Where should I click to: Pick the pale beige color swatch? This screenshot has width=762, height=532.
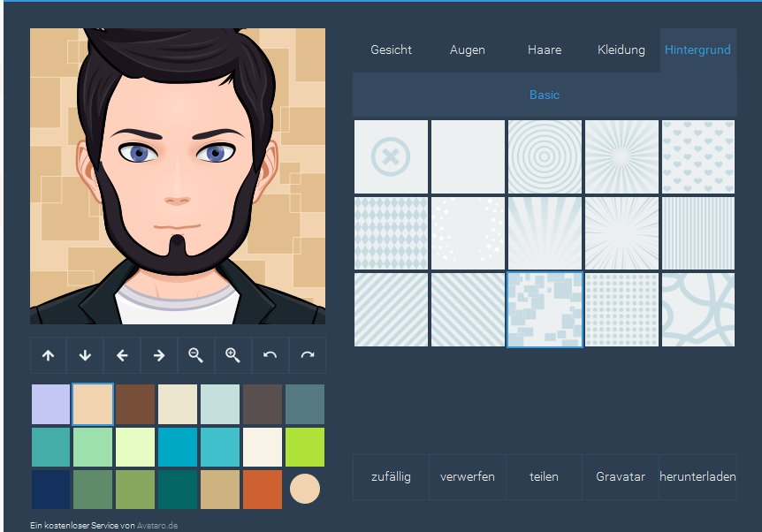[178, 404]
